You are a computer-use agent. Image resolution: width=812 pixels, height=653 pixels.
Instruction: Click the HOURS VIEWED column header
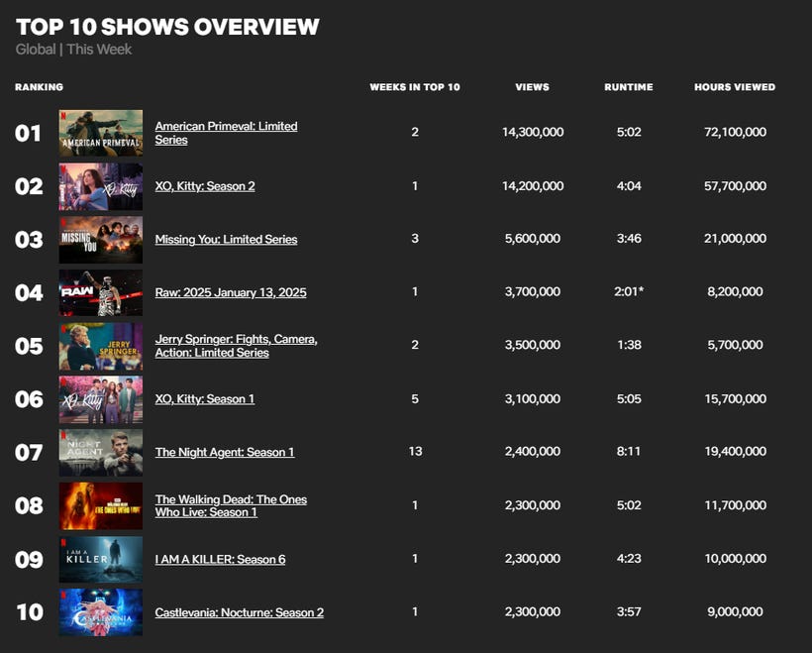(735, 87)
